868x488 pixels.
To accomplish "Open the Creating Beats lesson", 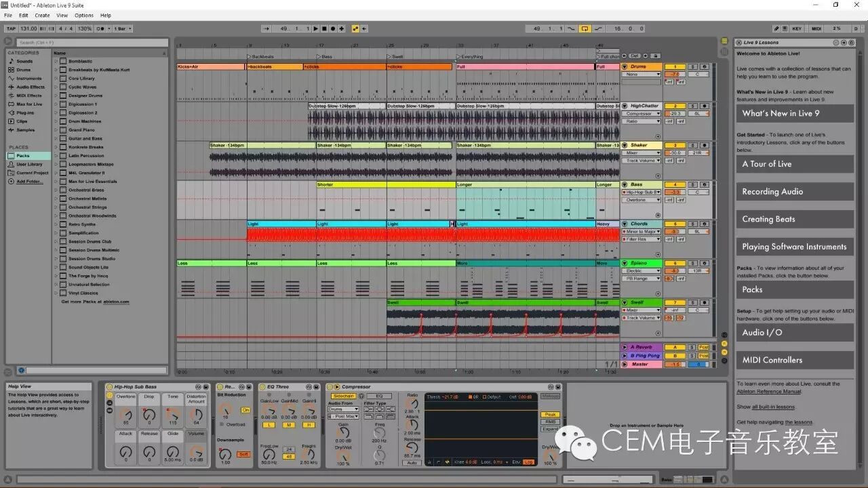I will click(795, 220).
